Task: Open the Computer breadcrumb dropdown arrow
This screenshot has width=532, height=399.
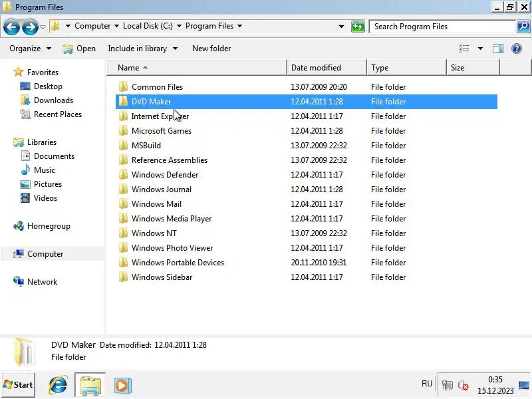Action: tap(116, 26)
